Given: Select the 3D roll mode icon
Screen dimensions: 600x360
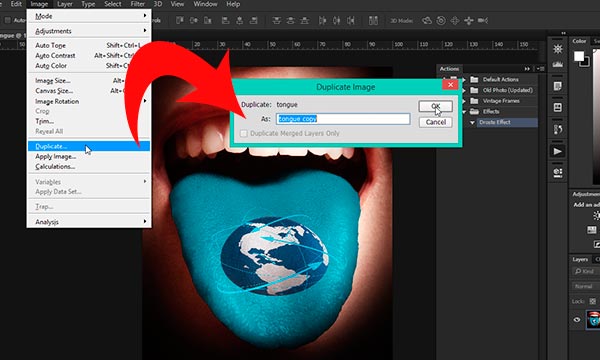Looking at the screenshot, I should (441, 20).
